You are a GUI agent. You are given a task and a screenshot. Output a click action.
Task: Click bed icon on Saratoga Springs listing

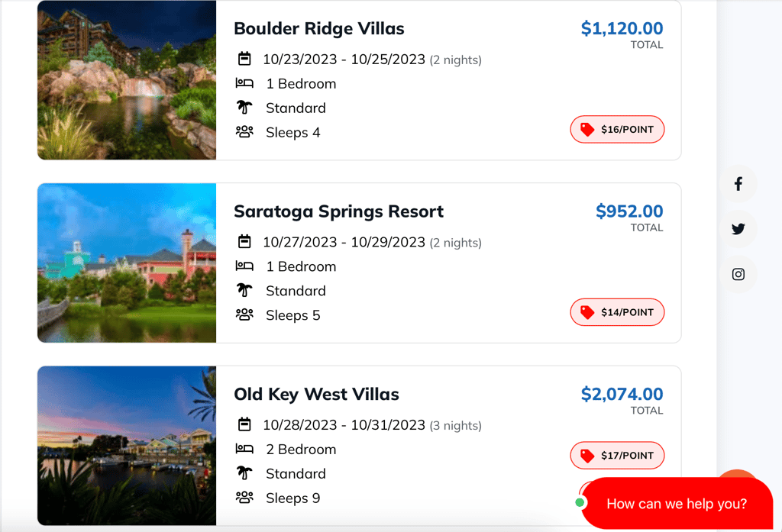[x=244, y=266]
